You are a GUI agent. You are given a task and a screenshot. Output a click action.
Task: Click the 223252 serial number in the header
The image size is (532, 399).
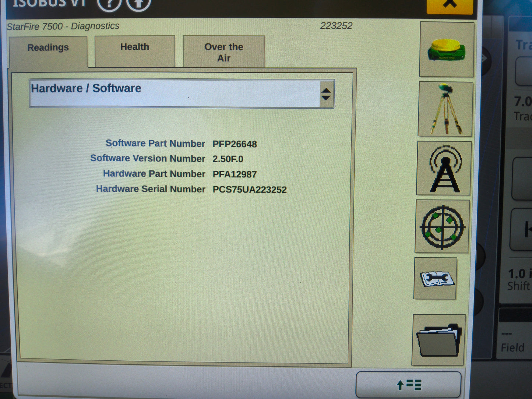click(x=336, y=26)
